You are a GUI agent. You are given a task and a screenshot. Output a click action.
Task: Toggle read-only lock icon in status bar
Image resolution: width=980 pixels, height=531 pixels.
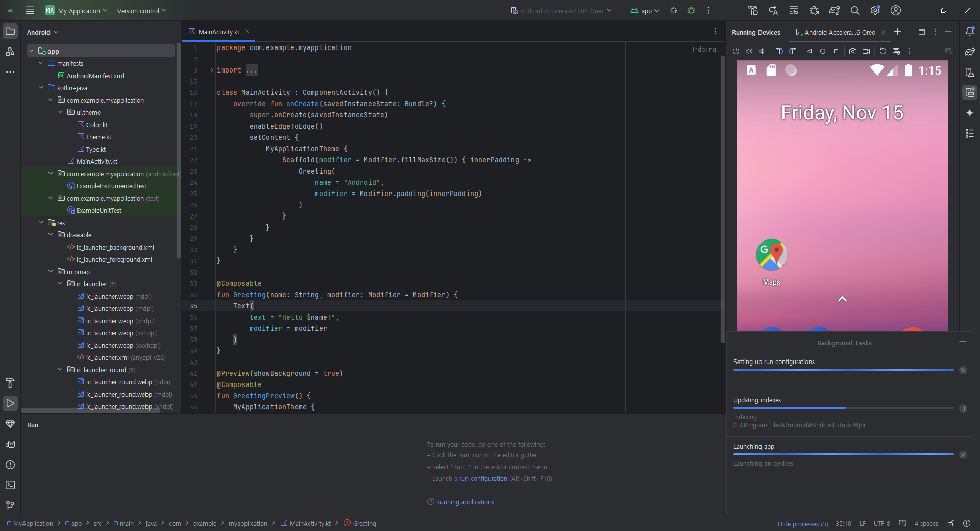click(x=951, y=523)
